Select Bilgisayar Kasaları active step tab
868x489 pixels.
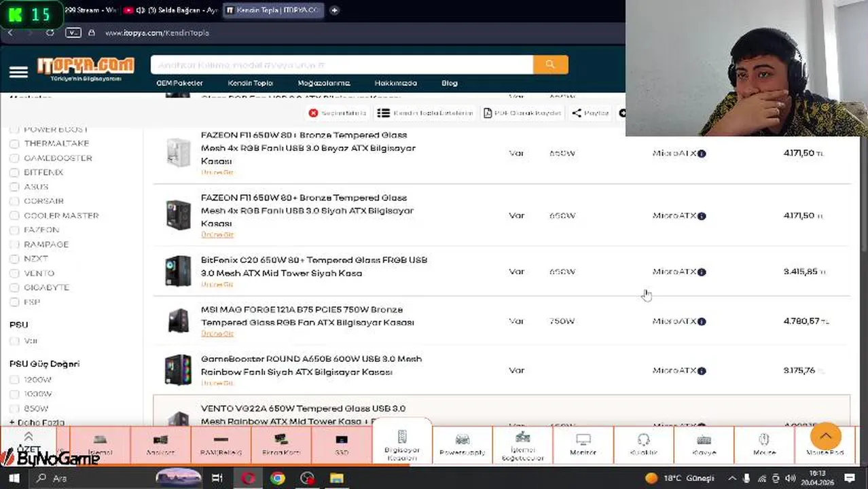(402, 441)
